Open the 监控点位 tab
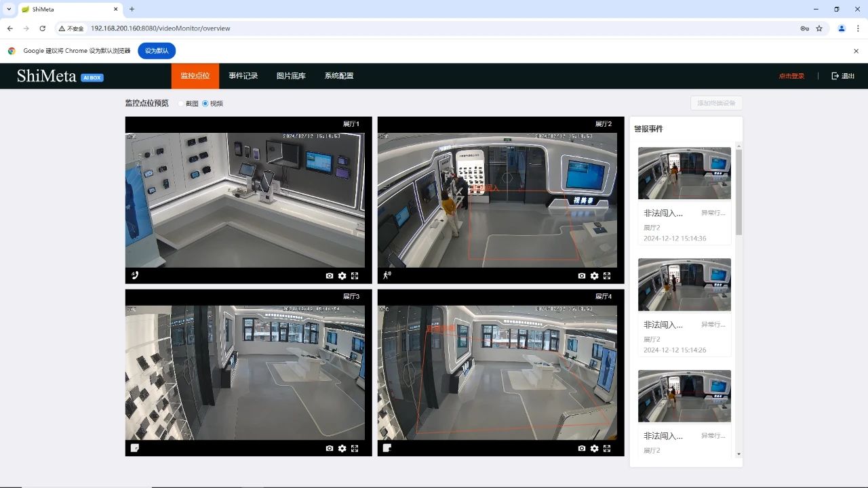868x488 pixels. pos(195,76)
